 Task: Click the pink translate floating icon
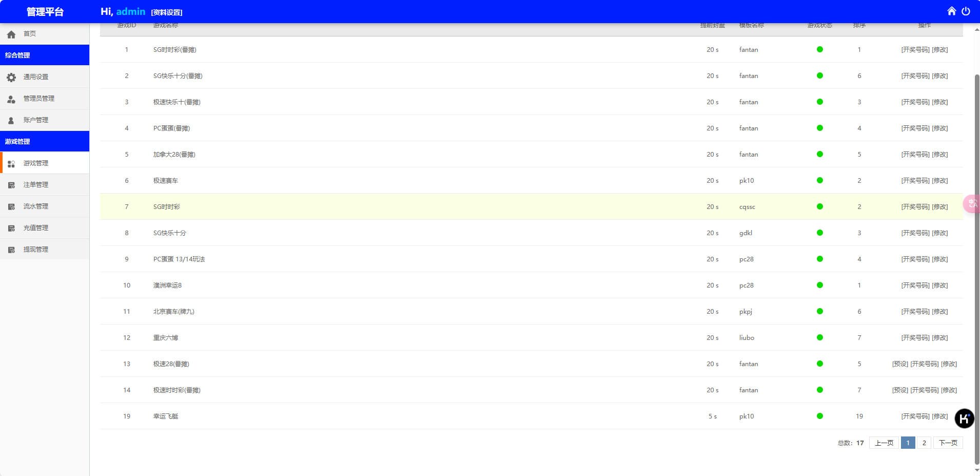click(x=972, y=204)
